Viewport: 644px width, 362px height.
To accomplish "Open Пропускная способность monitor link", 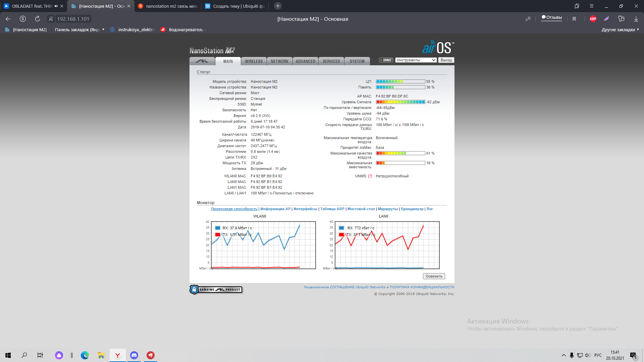I will tap(234, 209).
